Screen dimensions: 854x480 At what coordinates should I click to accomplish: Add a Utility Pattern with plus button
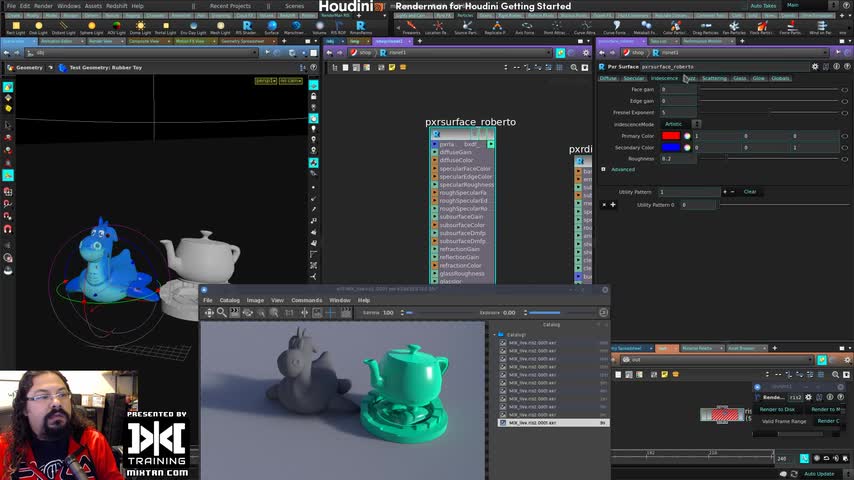pos(724,192)
